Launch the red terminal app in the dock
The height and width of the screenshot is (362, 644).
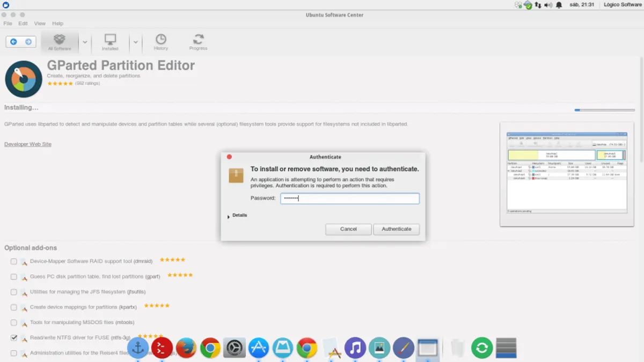pos(162,348)
